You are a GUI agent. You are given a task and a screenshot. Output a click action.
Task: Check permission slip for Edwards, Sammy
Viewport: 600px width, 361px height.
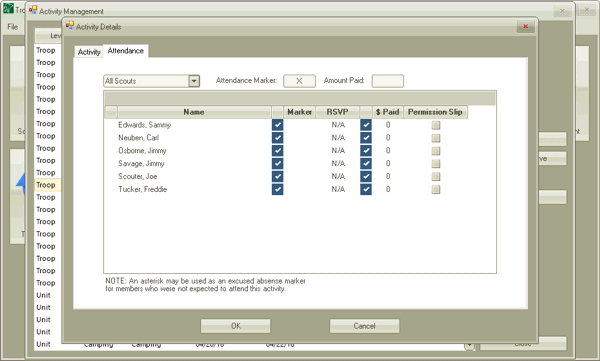pyautogui.click(x=436, y=125)
